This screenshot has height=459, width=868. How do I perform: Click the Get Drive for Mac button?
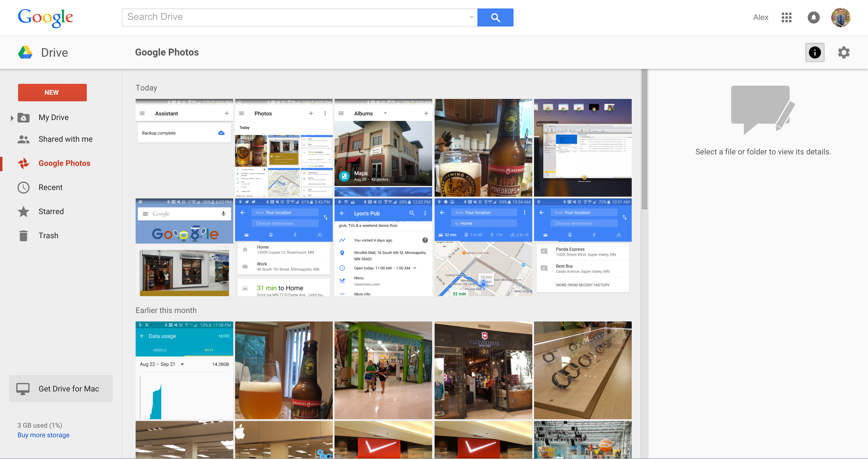coord(60,388)
